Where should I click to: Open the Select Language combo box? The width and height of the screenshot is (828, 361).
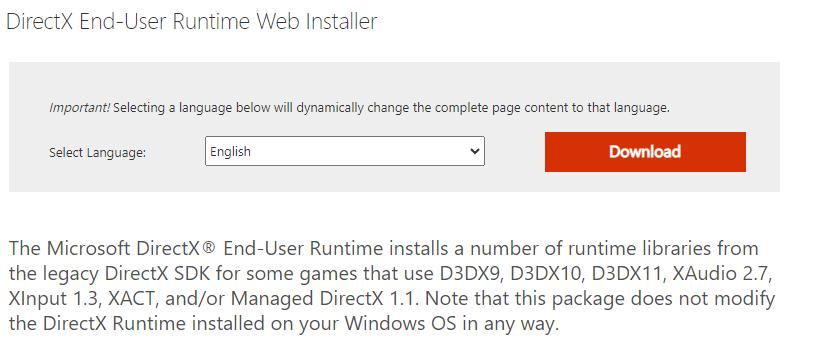pos(344,151)
